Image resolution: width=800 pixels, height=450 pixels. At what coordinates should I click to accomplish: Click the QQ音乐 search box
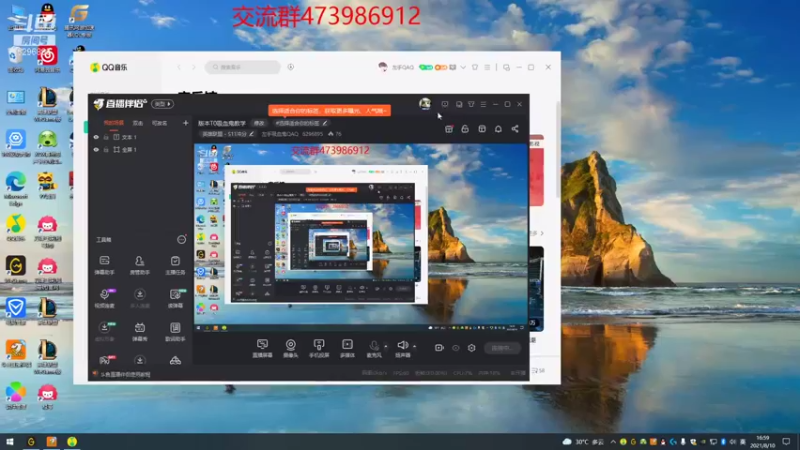tap(243, 67)
